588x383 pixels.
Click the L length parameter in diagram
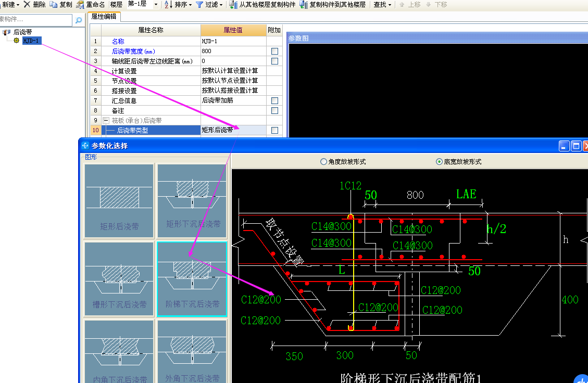(342, 270)
